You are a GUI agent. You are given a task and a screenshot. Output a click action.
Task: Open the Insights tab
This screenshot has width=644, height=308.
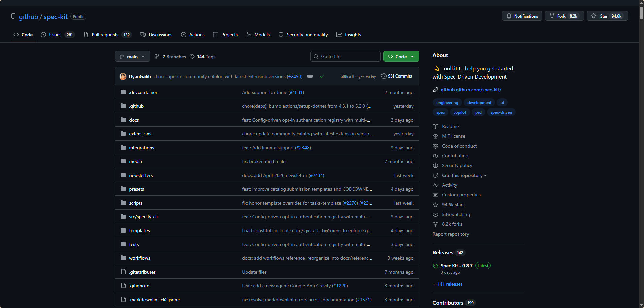click(349, 35)
